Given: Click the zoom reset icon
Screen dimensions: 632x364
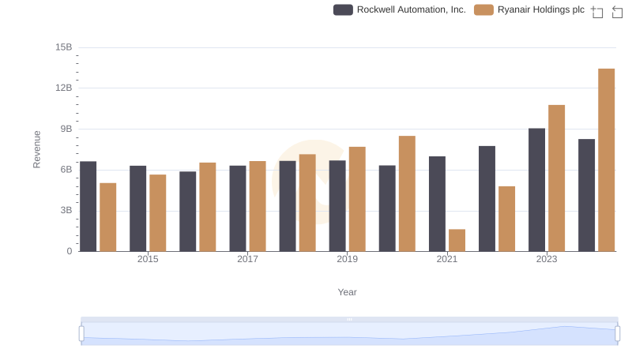Looking at the screenshot, I should (617, 12).
